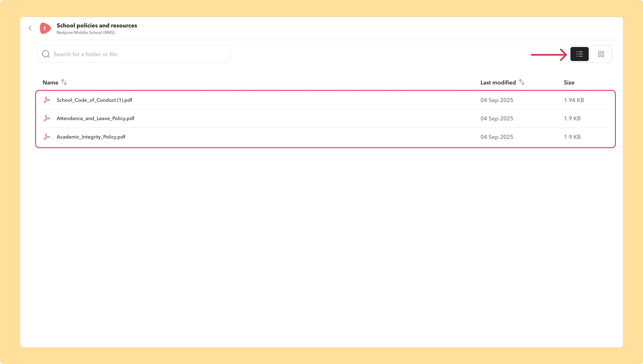Click the search magnifier icon
The image size is (643, 364).
46,54
